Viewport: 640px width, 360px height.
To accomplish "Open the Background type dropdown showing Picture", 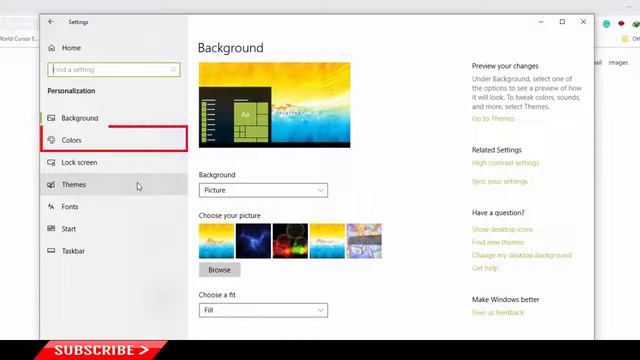I will point(263,190).
